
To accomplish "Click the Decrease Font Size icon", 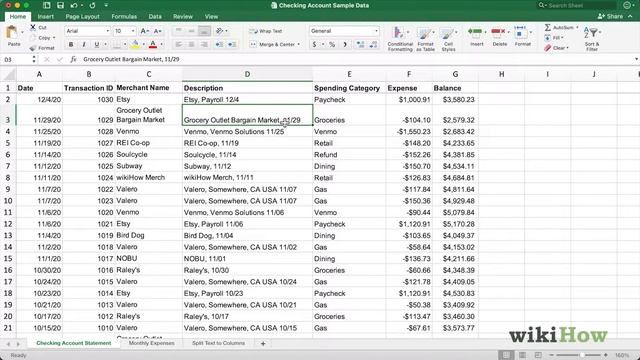I will tap(158, 31).
